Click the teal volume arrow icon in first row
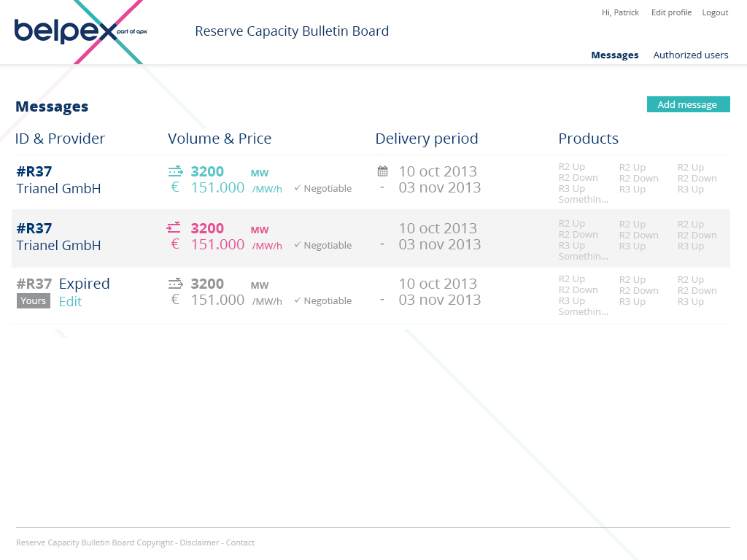This screenshot has height=560, width=747. (x=175, y=171)
